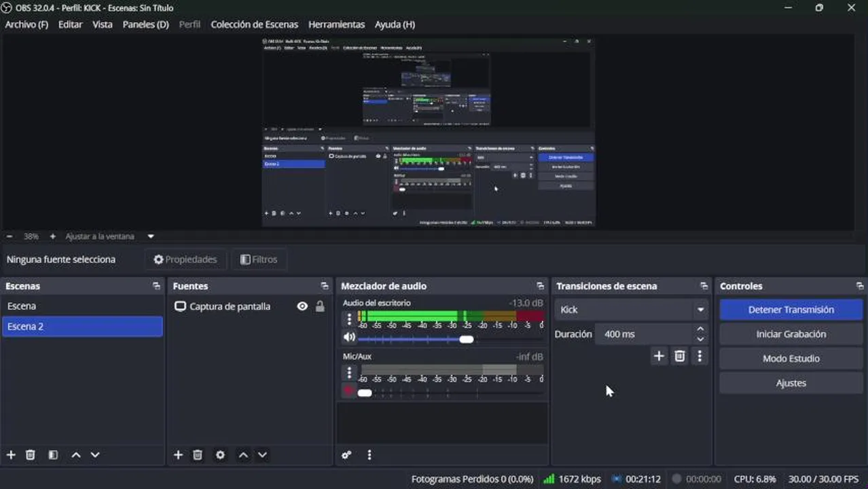868x489 pixels.
Task: Open options dots for Audio del escritorio
Action: 349,319
